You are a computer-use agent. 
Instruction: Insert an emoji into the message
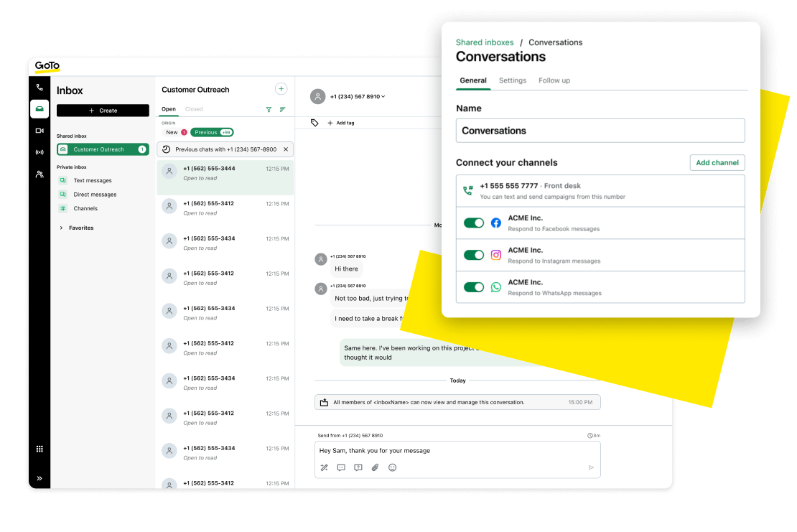(x=392, y=467)
